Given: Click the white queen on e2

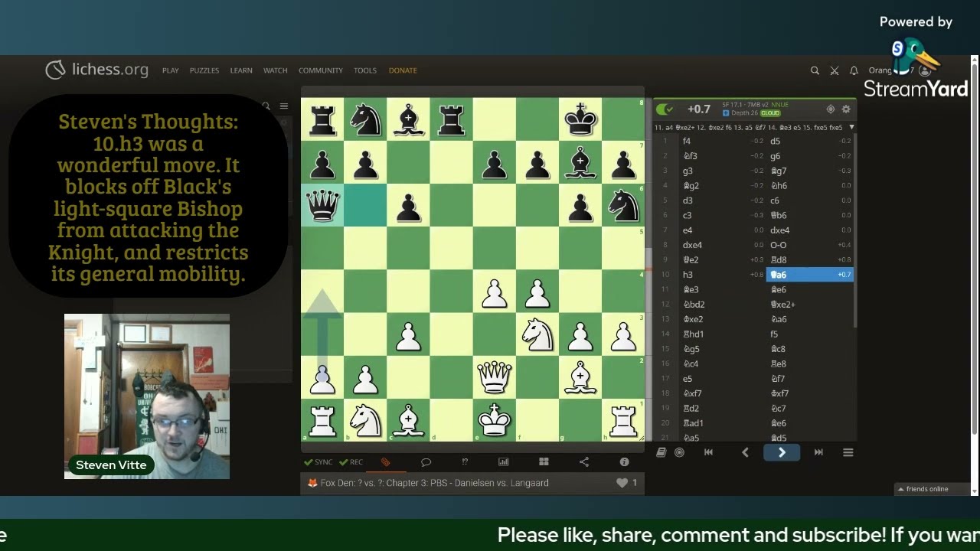Looking at the screenshot, I should click(494, 377).
